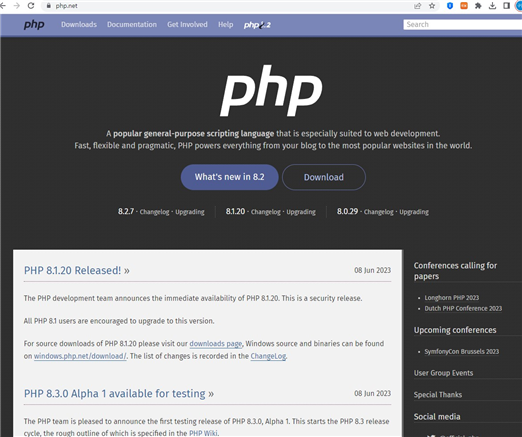
Task: Click the browser back arrow
Action: pos(3,6)
